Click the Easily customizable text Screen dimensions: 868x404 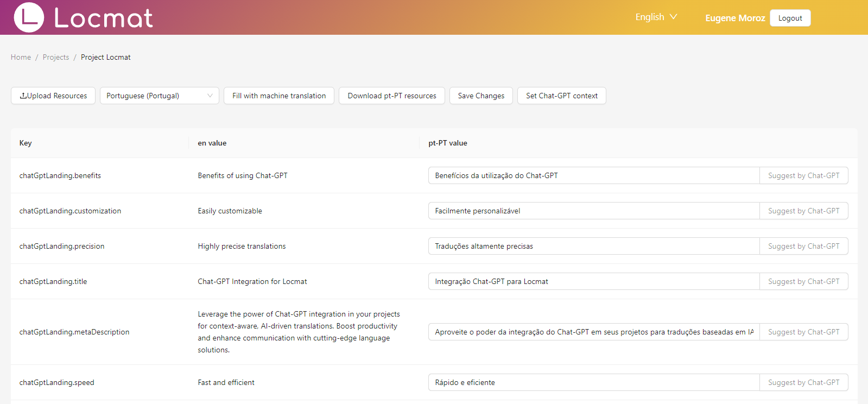click(230, 211)
